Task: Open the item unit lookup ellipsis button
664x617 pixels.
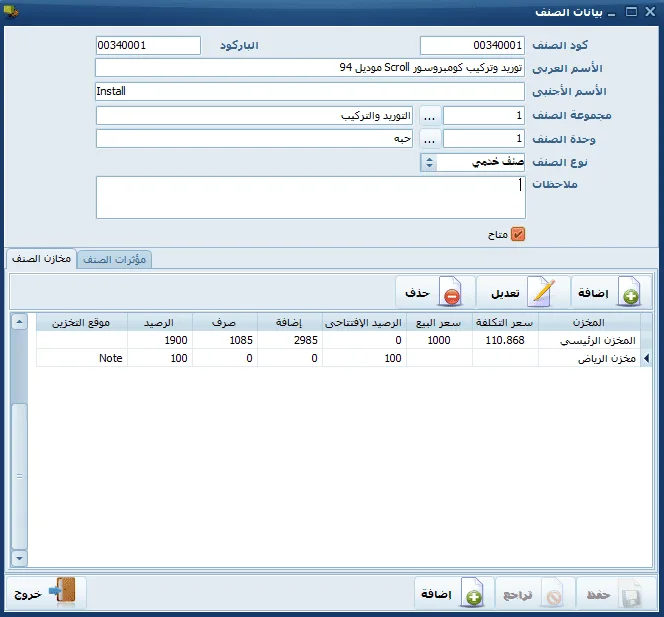Action: (x=430, y=139)
